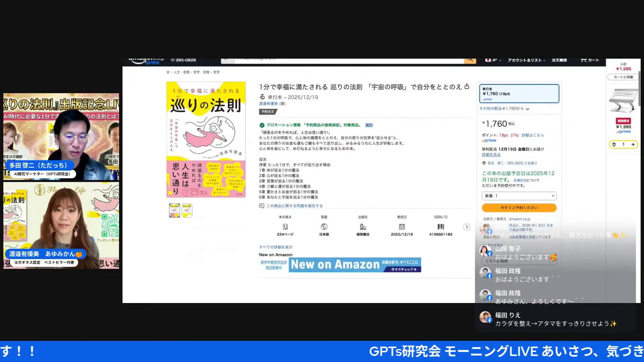Open the 詳細を見る shipping details link
Screen dimensions: 644x362
pyautogui.click(x=490, y=155)
